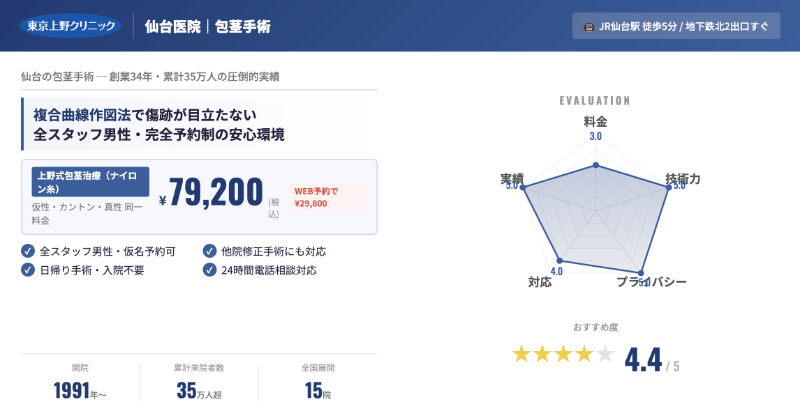Image resolution: width=800 pixels, height=418 pixels.
Task: Click the WEB予約で ¥29,800 discount badge
Action: point(328,196)
